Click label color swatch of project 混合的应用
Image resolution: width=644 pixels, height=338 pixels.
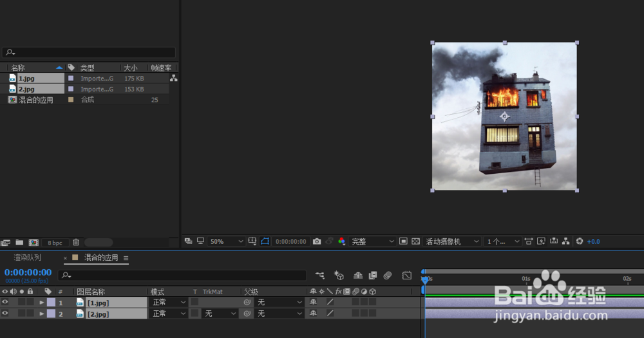(x=71, y=99)
